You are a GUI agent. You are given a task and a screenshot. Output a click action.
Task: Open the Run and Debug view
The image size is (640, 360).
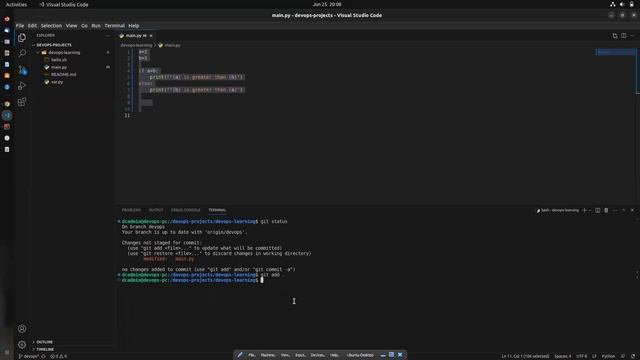click(22, 86)
